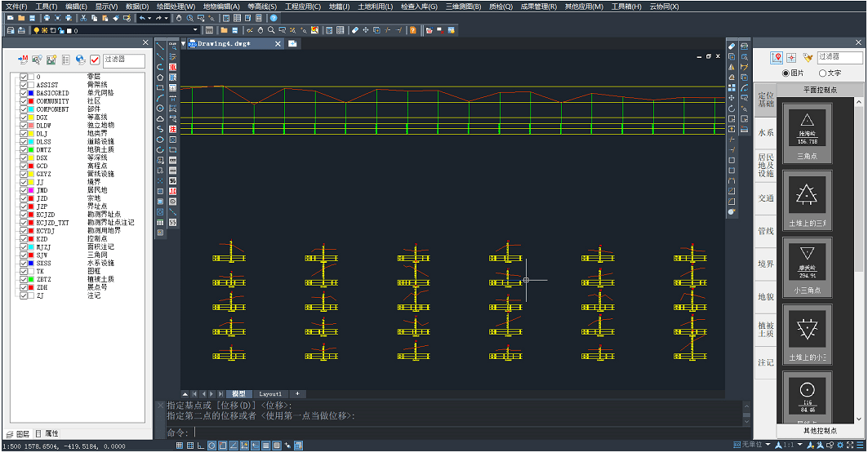Open the layer selection dropdown

pyautogui.click(x=196, y=30)
